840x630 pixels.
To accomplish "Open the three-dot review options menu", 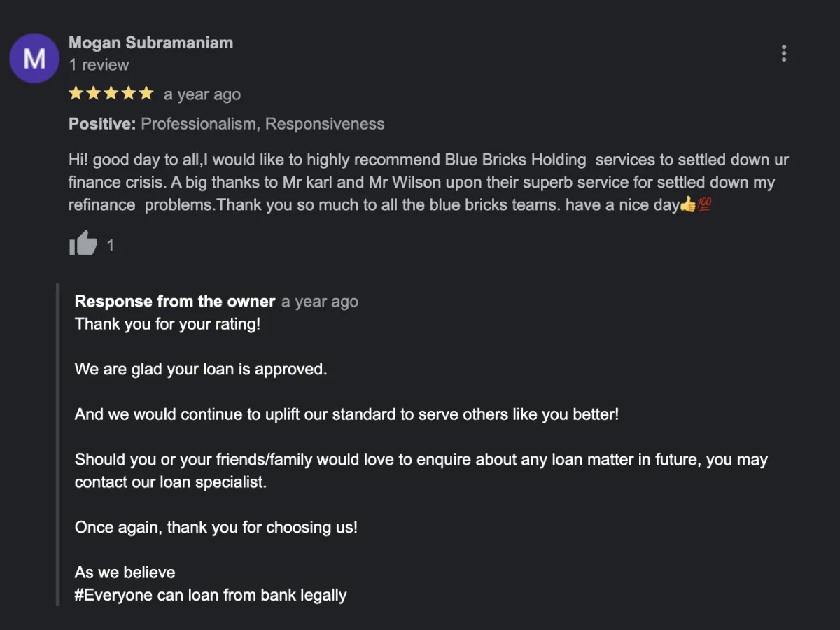I will (x=784, y=53).
